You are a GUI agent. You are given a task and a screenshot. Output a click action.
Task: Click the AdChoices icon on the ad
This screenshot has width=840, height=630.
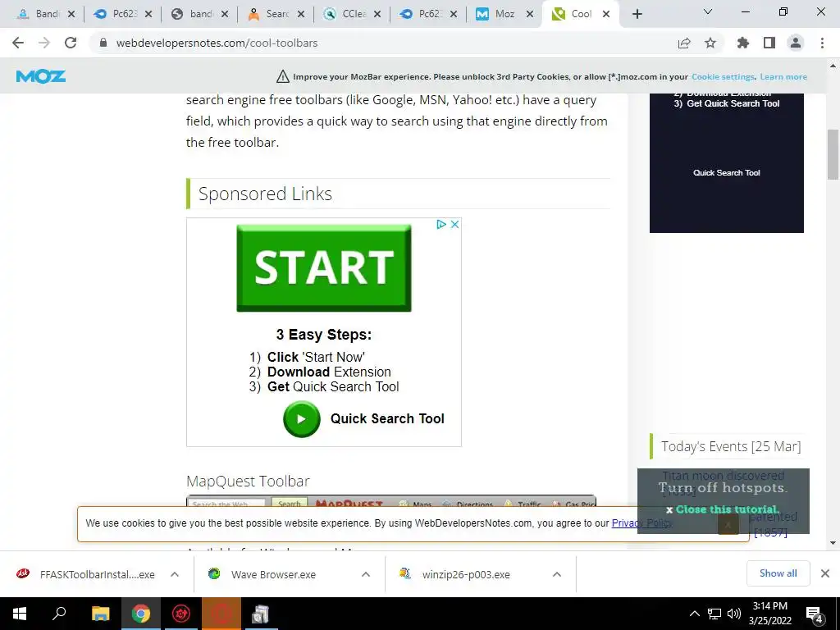point(441,225)
